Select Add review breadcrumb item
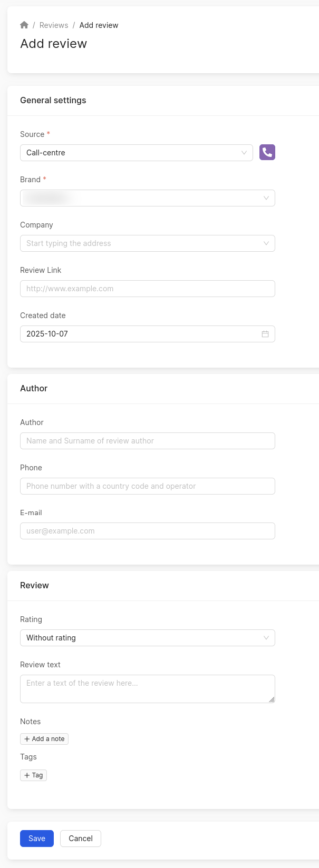Viewport: 319px width, 868px height. tap(99, 25)
